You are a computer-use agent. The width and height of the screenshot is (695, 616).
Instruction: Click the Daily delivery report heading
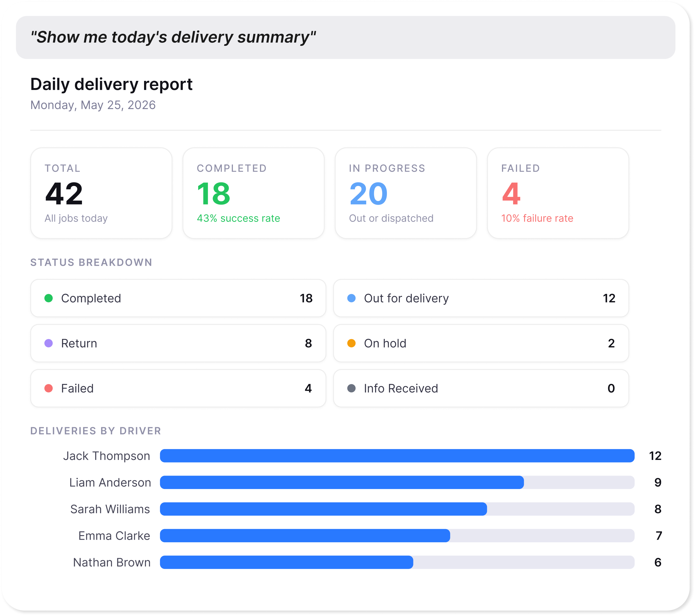tap(112, 84)
